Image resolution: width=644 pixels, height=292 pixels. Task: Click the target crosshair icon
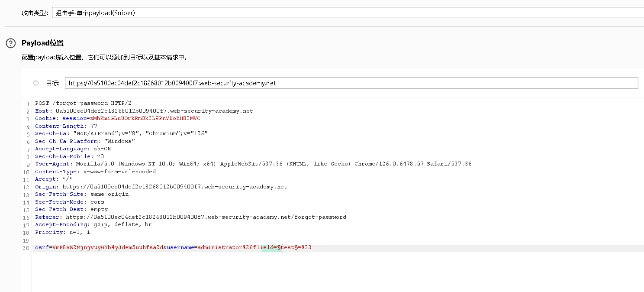(36, 83)
